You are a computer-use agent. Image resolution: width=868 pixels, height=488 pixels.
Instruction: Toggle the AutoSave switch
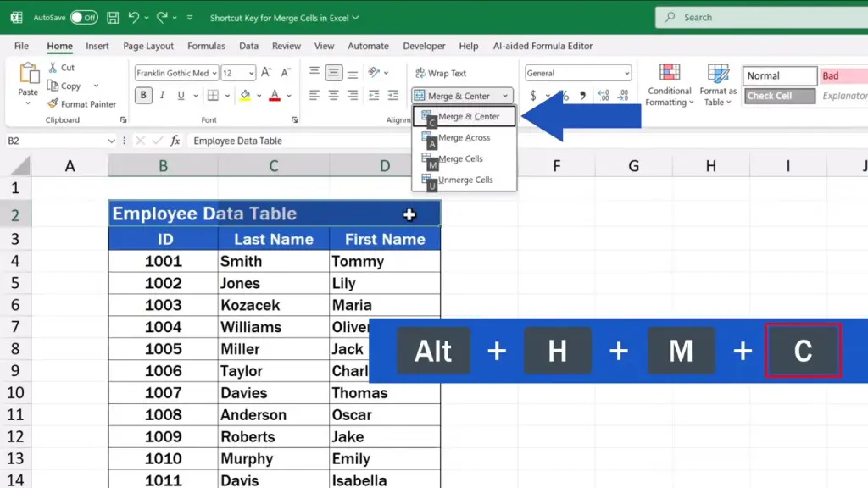pos(83,17)
